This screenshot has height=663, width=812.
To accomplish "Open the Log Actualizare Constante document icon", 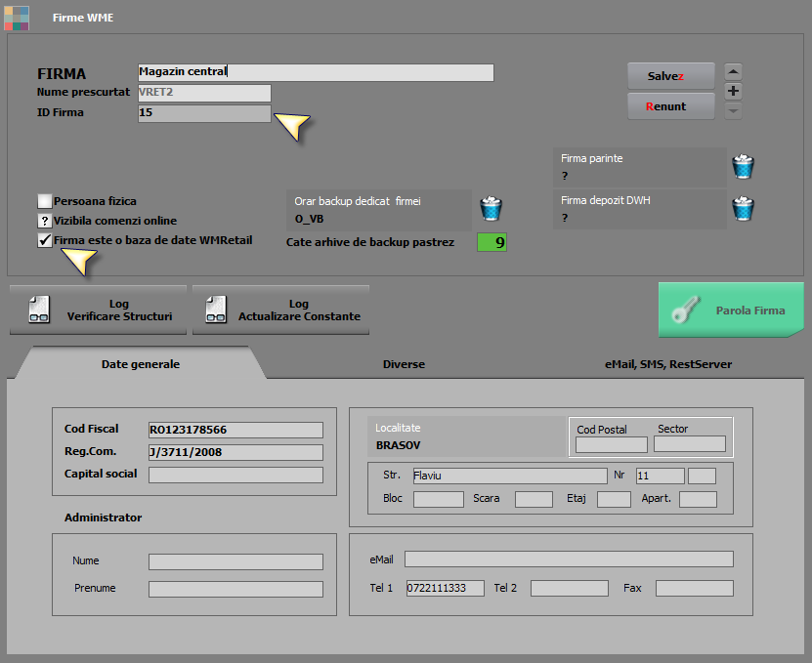I will coord(215,310).
